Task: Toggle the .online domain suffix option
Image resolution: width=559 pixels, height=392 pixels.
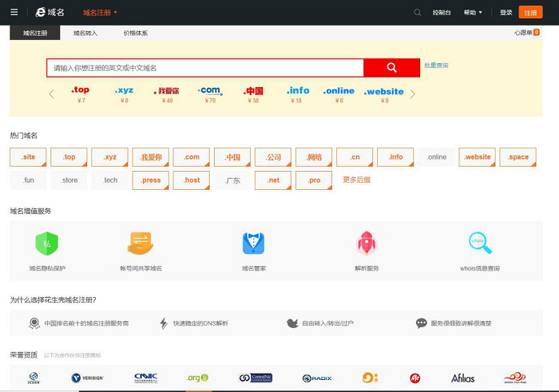Action: [x=437, y=157]
